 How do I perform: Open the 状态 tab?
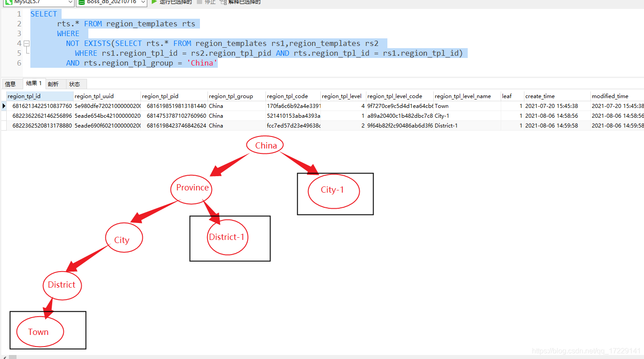point(75,83)
